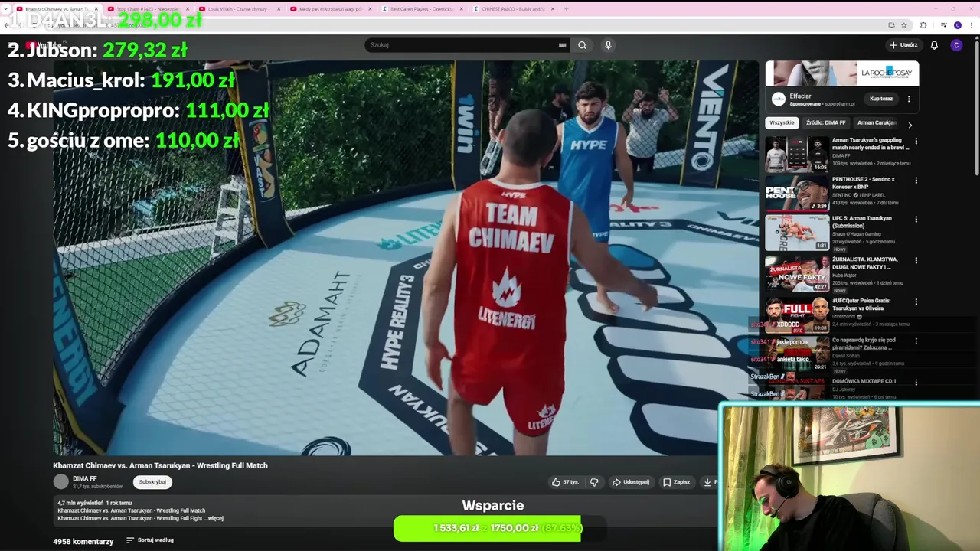Click the video title Khamzat Chimaev vs. Arman Tsarukyan

coord(160,465)
